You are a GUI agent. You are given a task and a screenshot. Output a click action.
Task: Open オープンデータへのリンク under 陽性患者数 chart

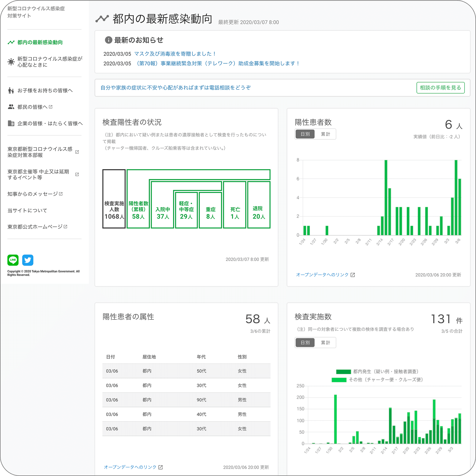pyautogui.click(x=322, y=275)
